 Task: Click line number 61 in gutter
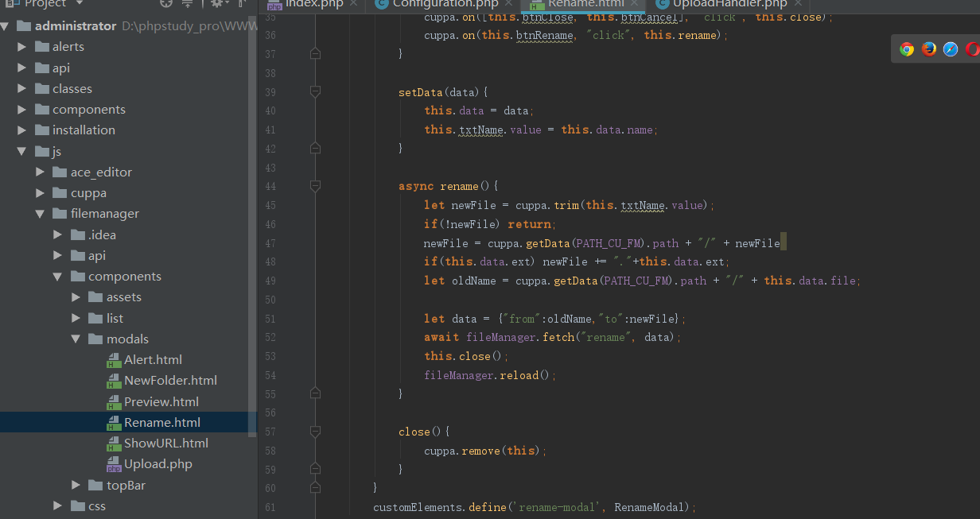270,507
